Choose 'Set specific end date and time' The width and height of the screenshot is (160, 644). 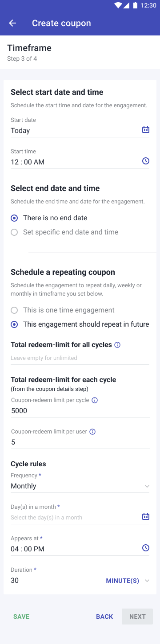point(64,232)
